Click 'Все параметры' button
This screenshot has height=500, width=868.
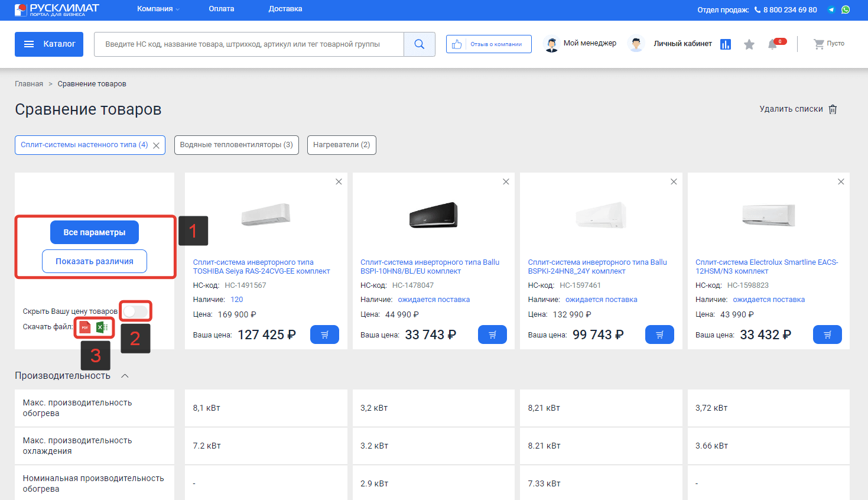[x=95, y=232]
